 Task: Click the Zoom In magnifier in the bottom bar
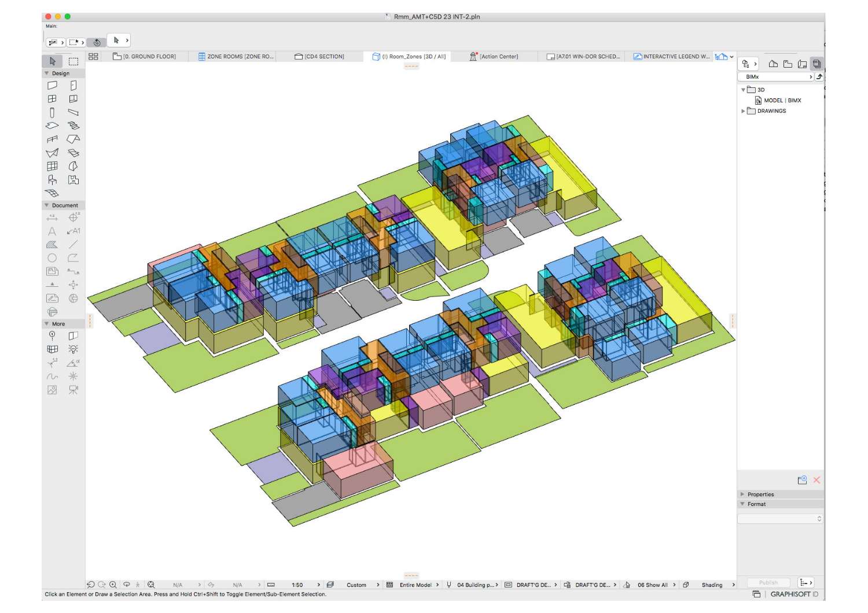point(113,585)
